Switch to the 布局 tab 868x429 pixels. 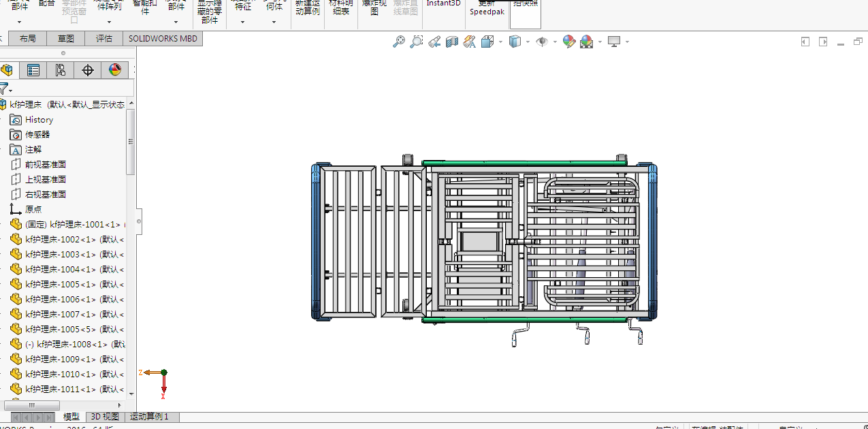pos(28,39)
